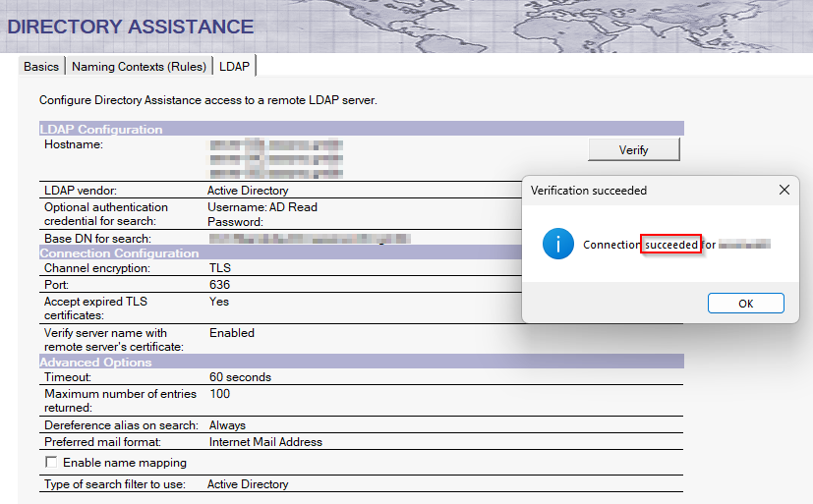Image resolution: width=813 pixels, height=504 pixels.
Task: Click the Dereference alias Always value
Action: click(227, 425)
